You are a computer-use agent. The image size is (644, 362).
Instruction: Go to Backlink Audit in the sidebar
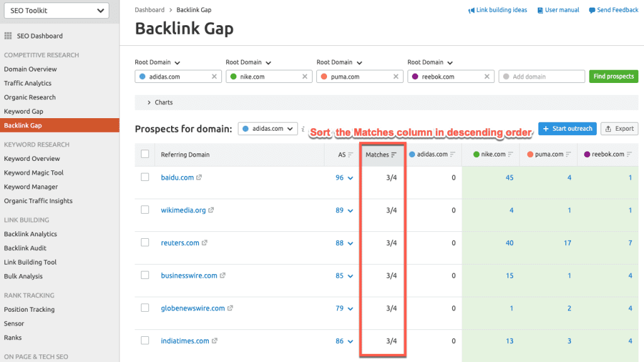pos(25,248)
